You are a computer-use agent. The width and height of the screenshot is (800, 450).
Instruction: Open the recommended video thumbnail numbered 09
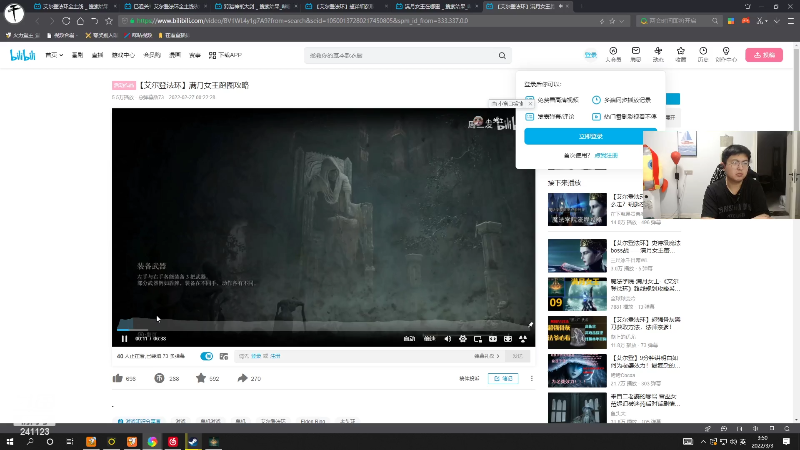tap(577, 294)
